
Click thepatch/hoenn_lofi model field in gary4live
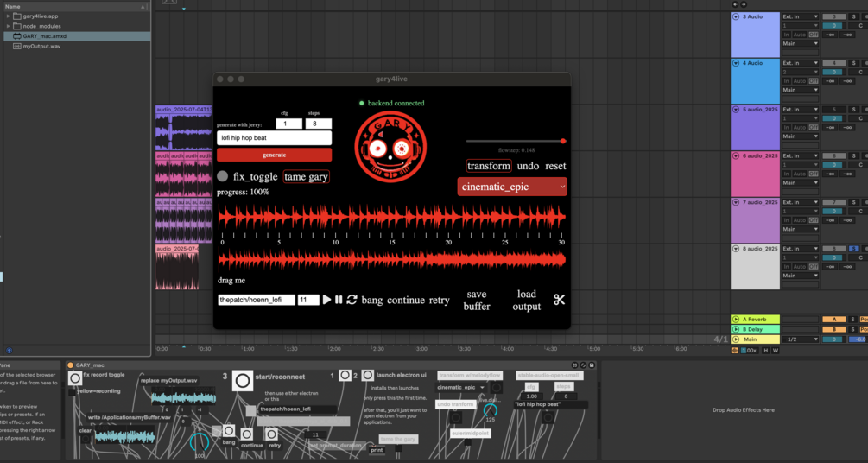point(257,300)
